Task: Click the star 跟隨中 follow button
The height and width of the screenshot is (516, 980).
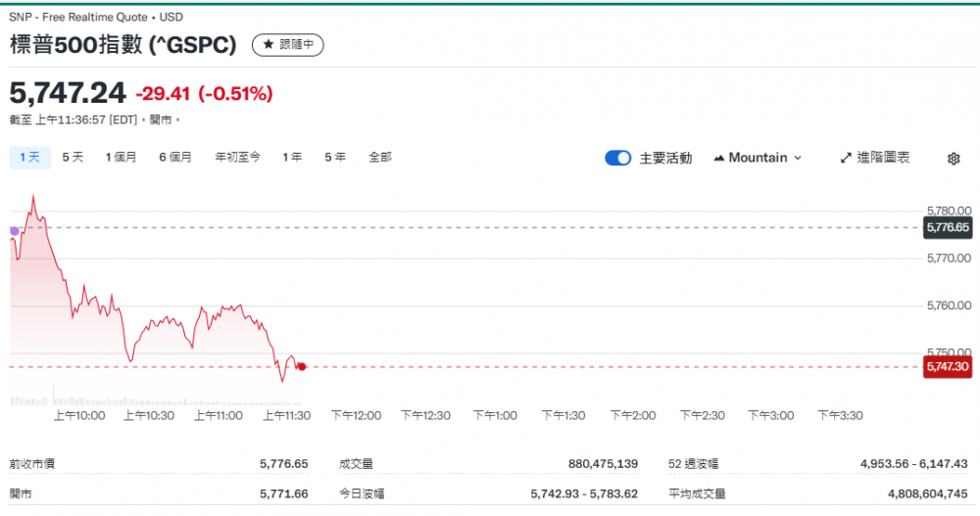Action: coord(287,45)
